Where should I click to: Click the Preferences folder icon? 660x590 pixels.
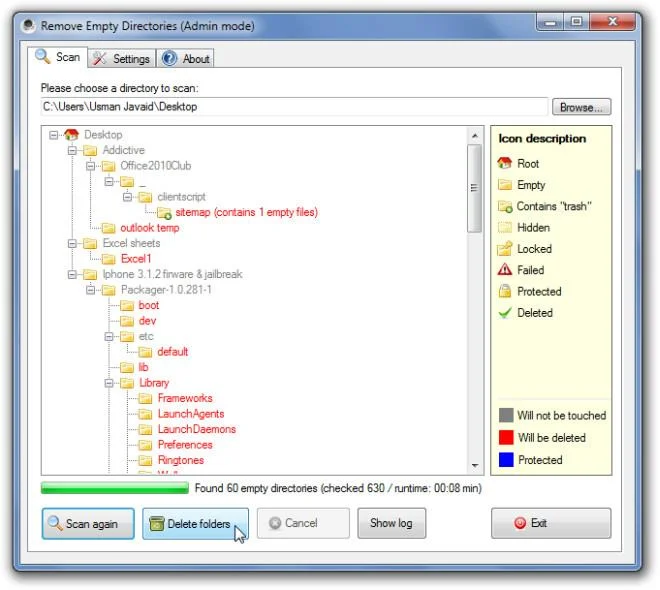[x=145, y=445]
